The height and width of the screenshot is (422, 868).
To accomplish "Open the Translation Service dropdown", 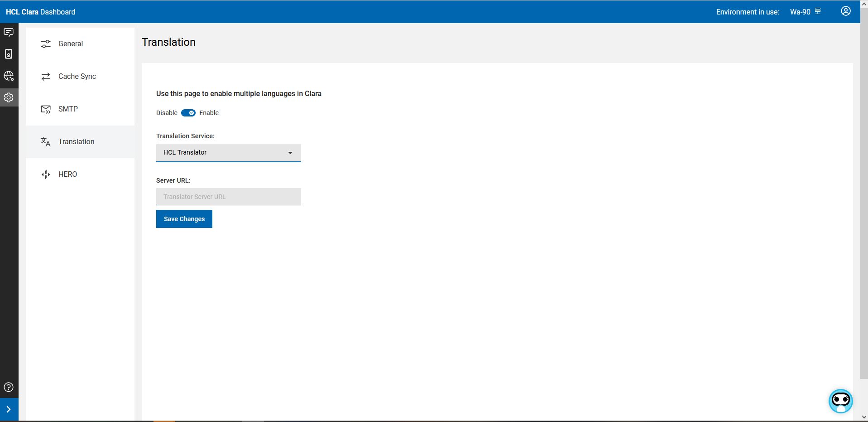I will [229, 153].
